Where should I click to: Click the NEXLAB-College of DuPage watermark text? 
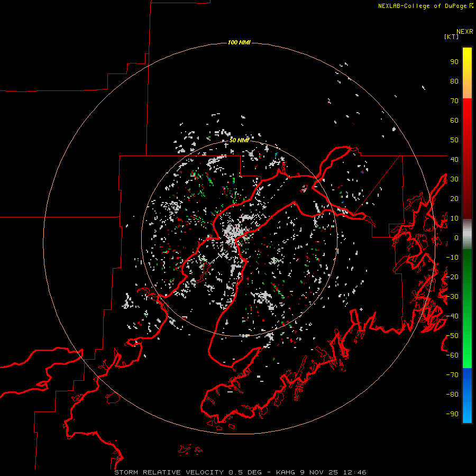pyautogui.click(x=425, y=6)
